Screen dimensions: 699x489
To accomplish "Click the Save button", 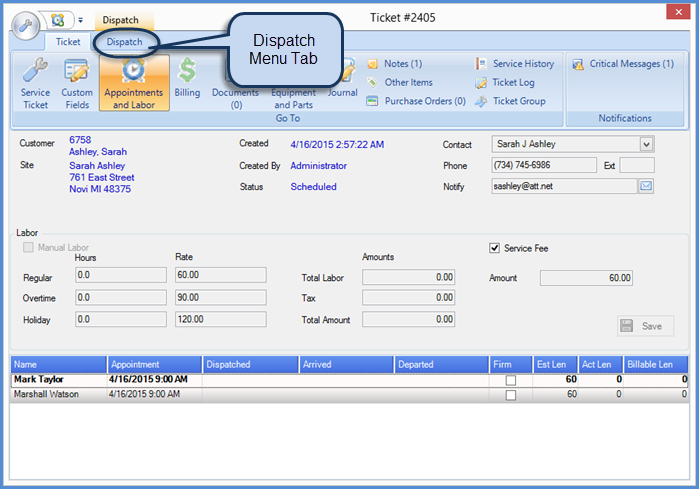I will (645, 326).
